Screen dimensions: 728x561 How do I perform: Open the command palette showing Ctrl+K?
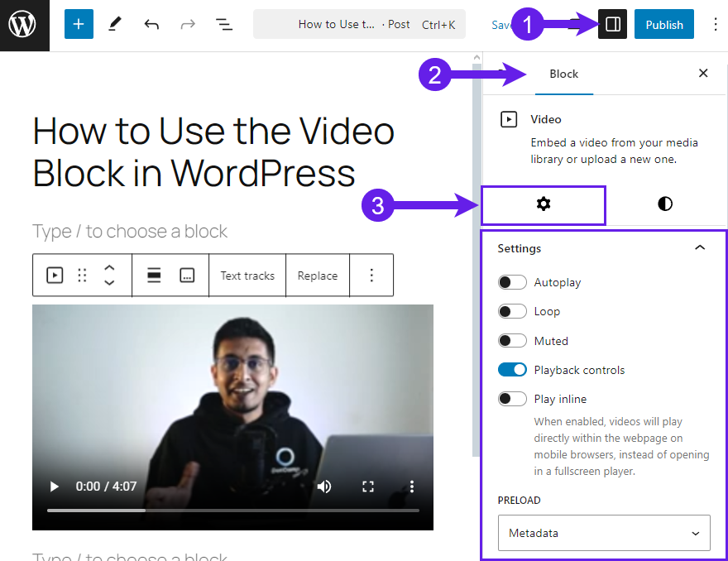click(x=359, y=24)
